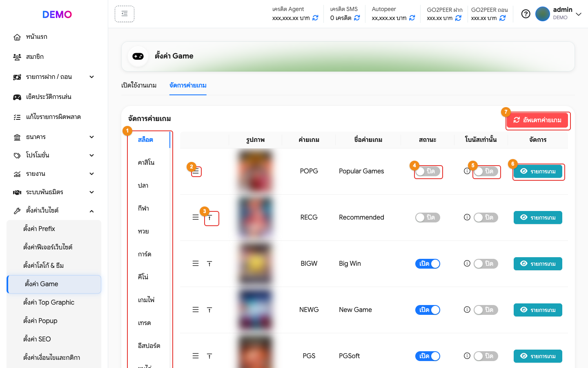Move the NEWG row to top
Image resolution: width=588 pixels, height=368 pixels.
tap(209, 310)
